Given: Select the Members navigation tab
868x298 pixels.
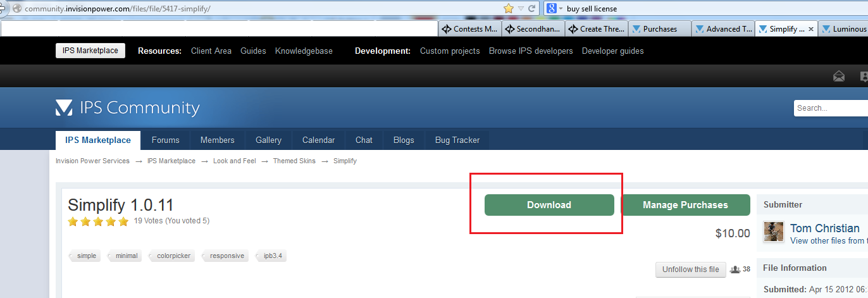Looking at the screenshot, I should pyautogui.click(x=218, y=140).
